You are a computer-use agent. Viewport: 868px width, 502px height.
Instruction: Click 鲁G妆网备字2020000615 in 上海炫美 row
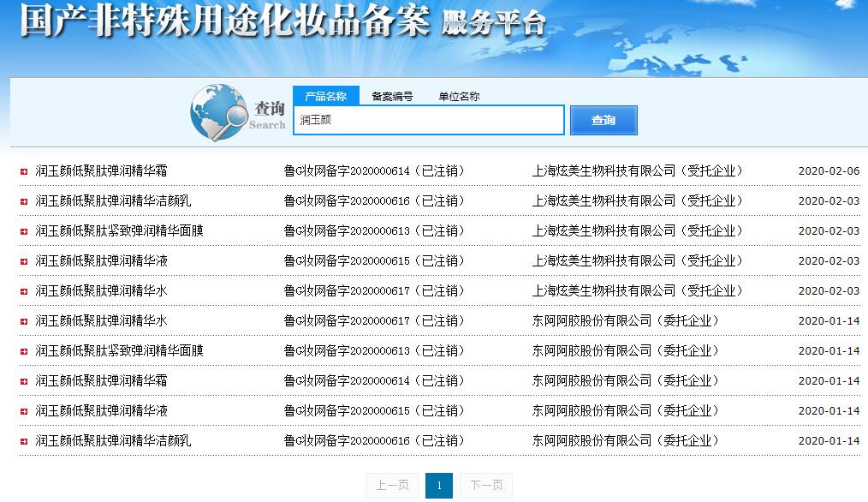click(x=347, y=260)
